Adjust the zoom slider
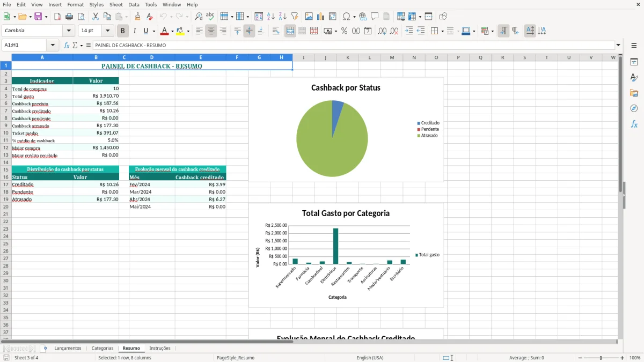This screenshot has width=644, height=362. point(601,358)
